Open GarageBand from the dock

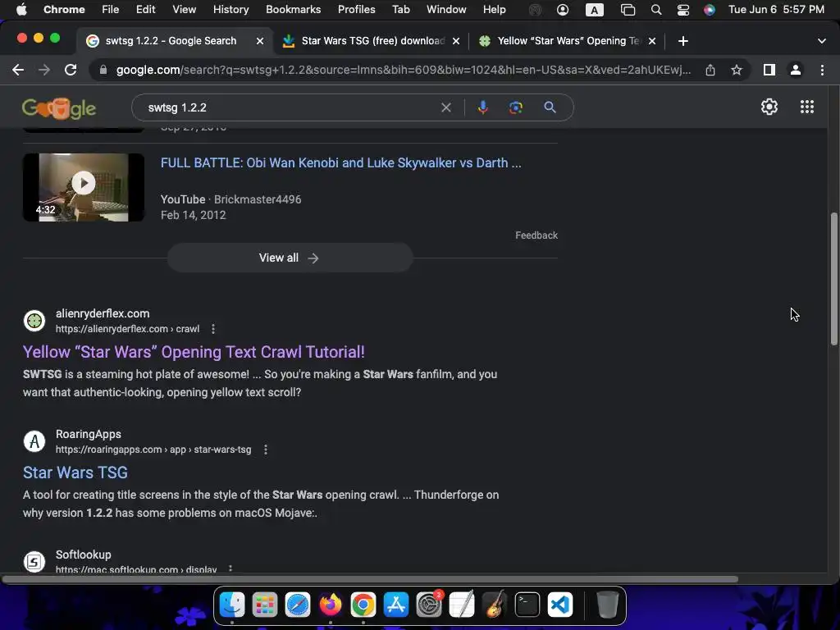(x=495, y=605)
